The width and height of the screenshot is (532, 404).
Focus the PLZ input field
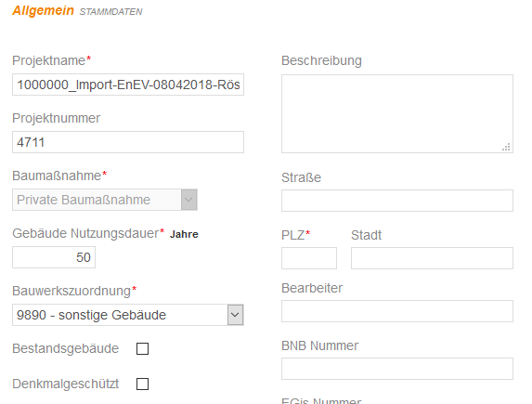309,258
